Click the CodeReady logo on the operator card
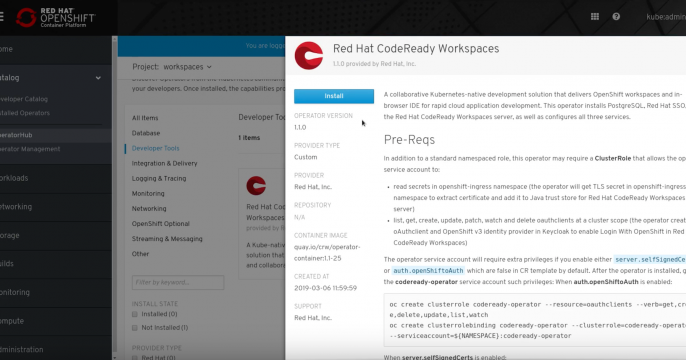686x360 pixels. click(x=256, y=186)
